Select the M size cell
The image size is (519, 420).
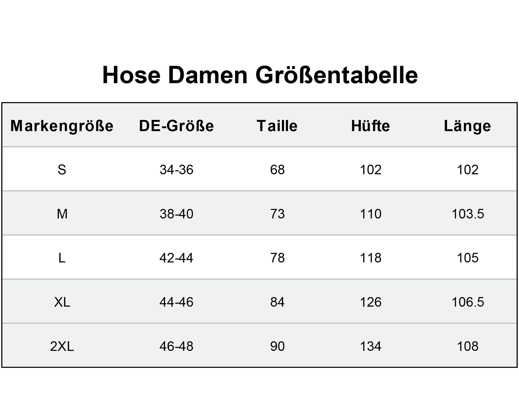point(62,214)
